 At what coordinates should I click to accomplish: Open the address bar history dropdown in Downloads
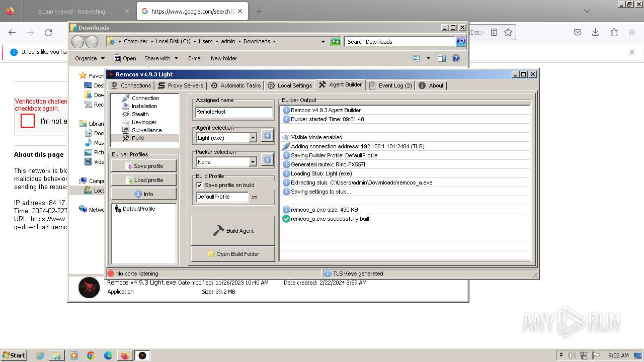click(323, 42)
